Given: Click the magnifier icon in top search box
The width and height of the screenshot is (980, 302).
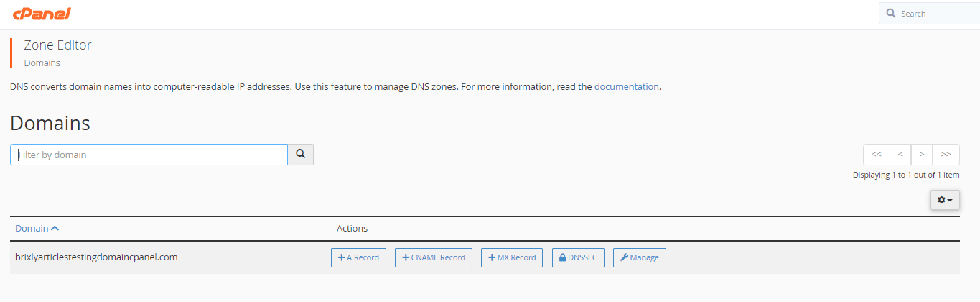Looking at the screenshot, I should click(891, 14).
